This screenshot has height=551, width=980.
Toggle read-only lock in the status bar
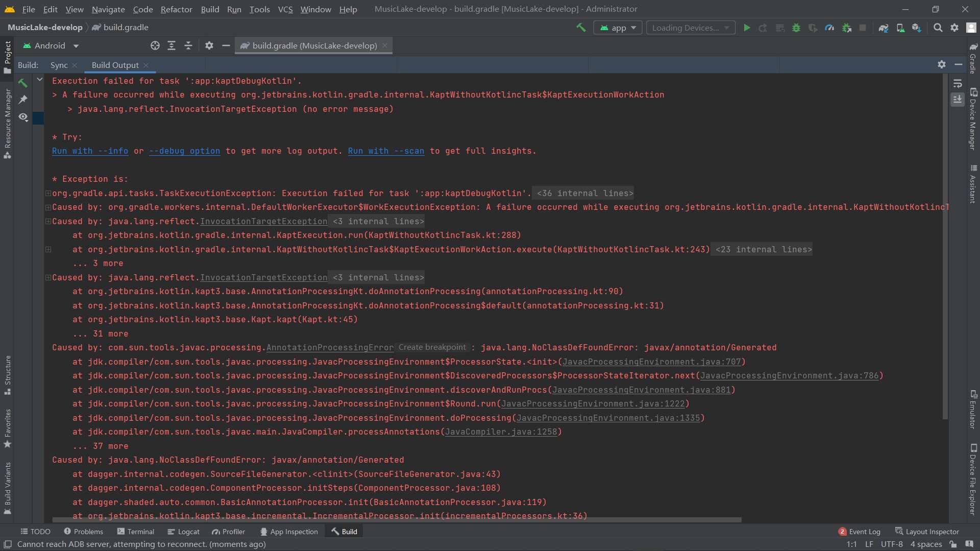pyautogui.click(x=953, y=544)
